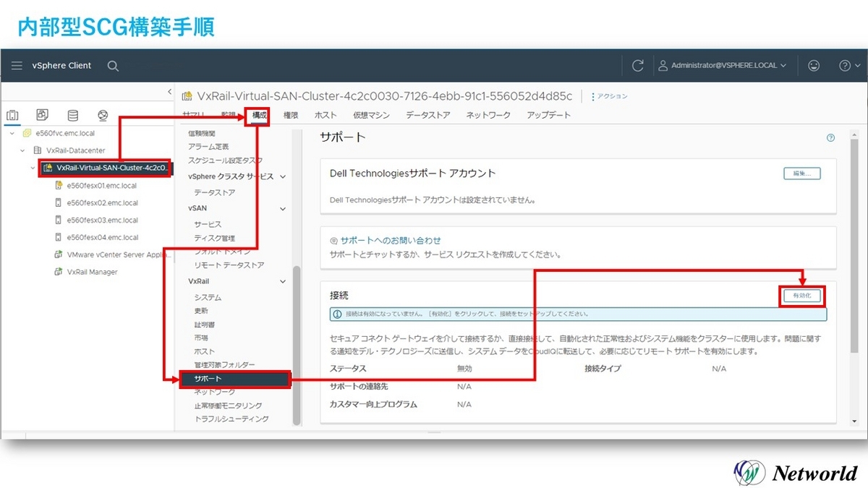868x488 pixels.
Task: Open the サポート page help icon
Action: tap(830, 137)
